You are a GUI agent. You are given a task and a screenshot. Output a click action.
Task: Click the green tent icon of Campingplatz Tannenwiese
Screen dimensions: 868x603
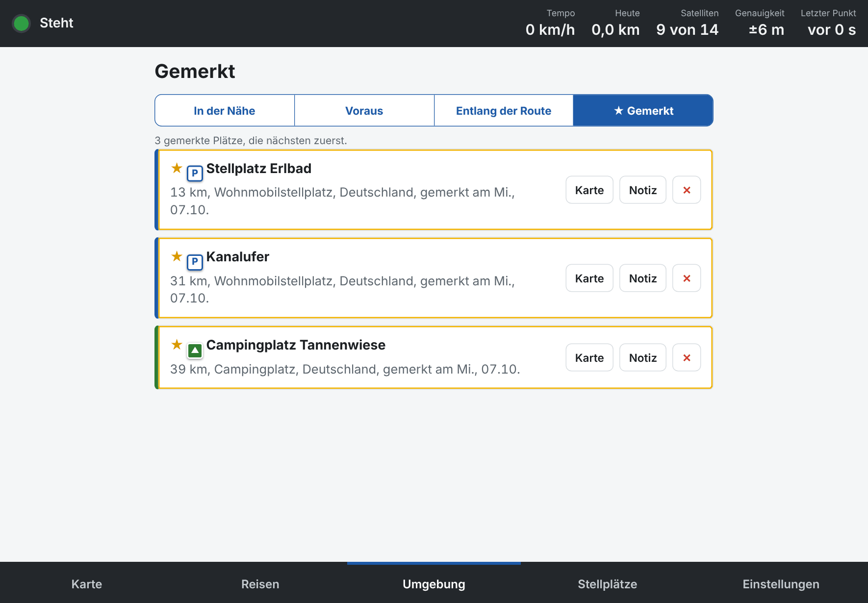(x=195, y=350)
